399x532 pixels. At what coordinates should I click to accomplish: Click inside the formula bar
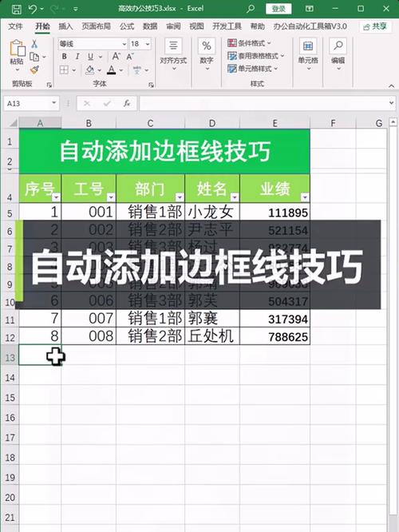click(x=264, y=103)
